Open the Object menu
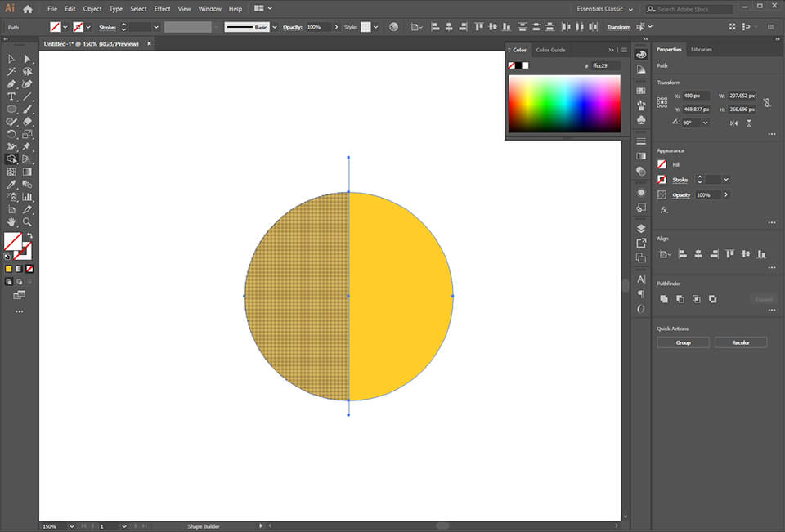 click(x=92, y=8)
